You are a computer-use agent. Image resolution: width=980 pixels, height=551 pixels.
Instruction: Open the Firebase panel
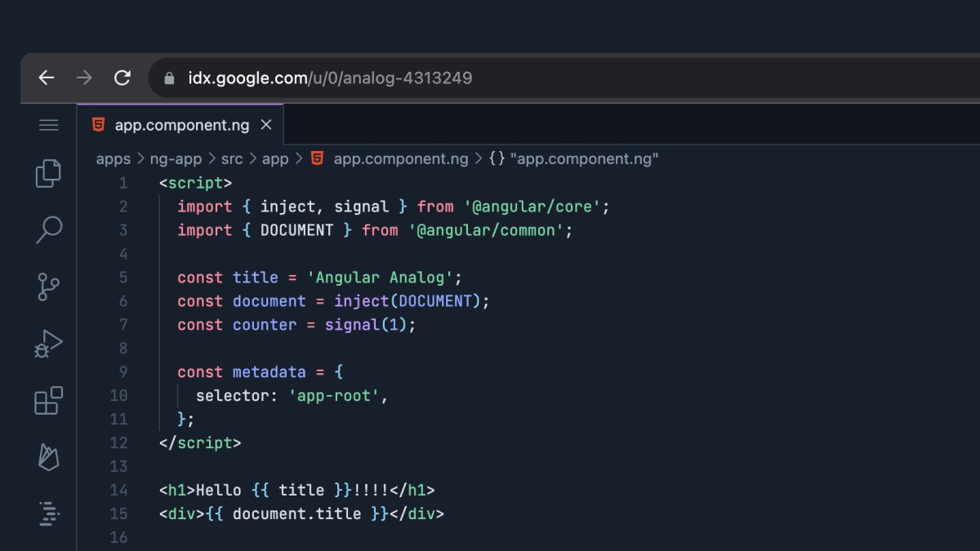click(x=48, y=456)
